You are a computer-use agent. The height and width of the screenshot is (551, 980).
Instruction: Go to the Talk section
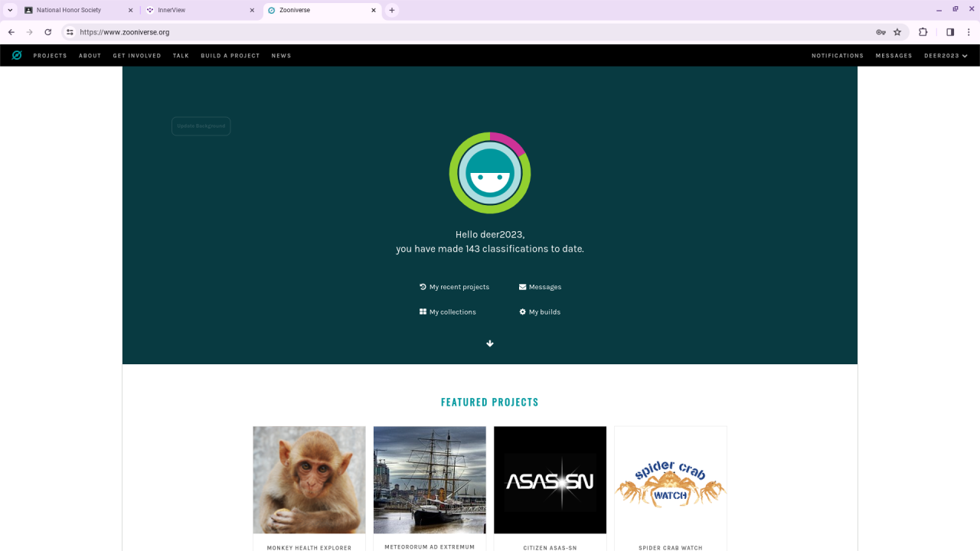coord(181,56)
